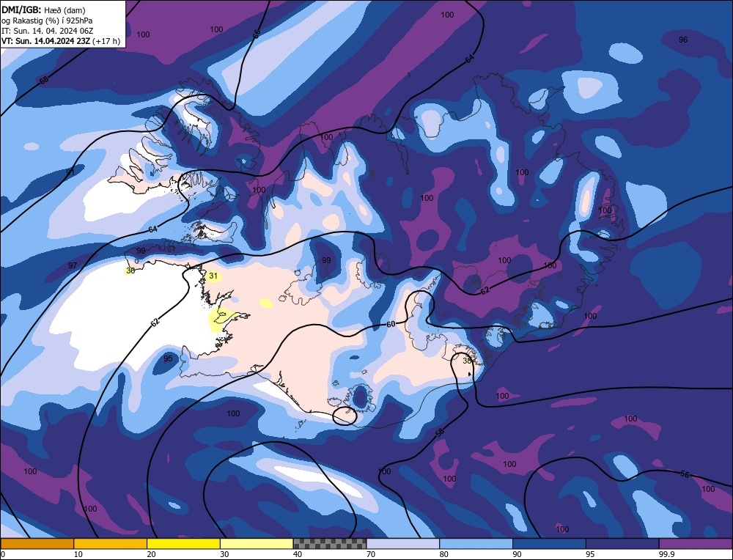Click the orange 10–20 legend swatch
733x560 pixels.
click(111, 544)
